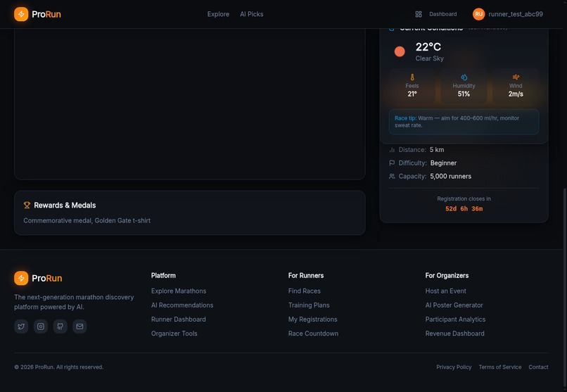This screenshot has width=567, height=392.
Task: Open runner_test_abc99 profile name
Action: (x=515, y=14)
